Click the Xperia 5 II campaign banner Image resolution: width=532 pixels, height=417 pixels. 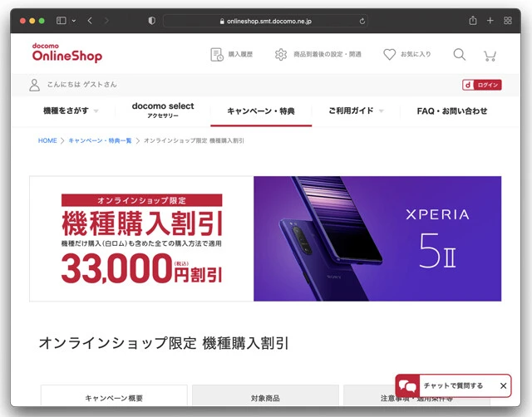click(265, 238)
